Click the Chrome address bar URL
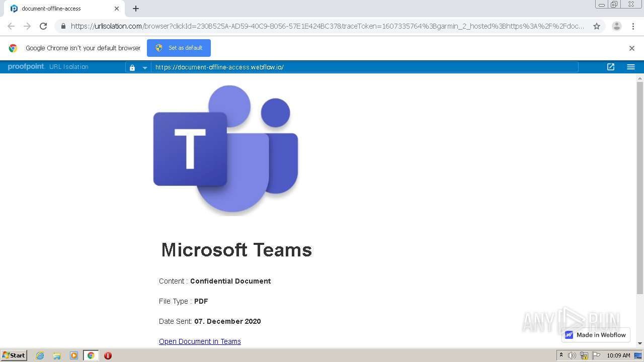 [327, 26]
